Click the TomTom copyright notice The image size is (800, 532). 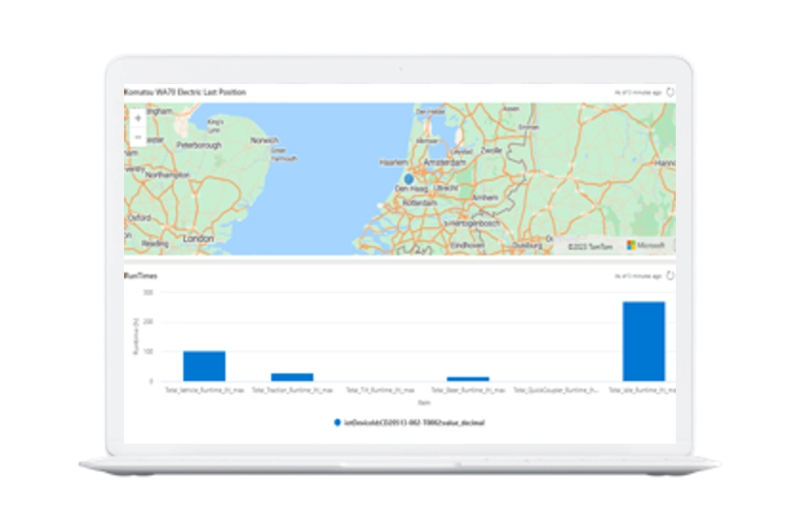click(x=590, y=246)
